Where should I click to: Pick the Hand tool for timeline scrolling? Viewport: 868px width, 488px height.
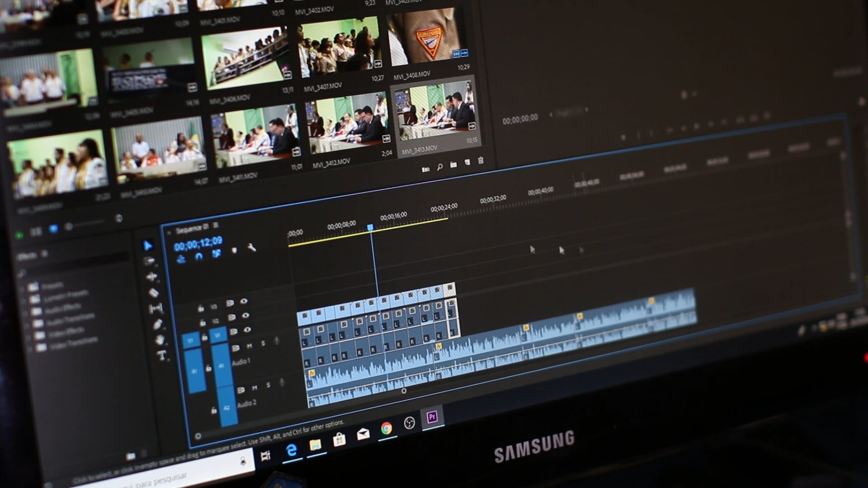pyautogui.click(x=159, y=340)
